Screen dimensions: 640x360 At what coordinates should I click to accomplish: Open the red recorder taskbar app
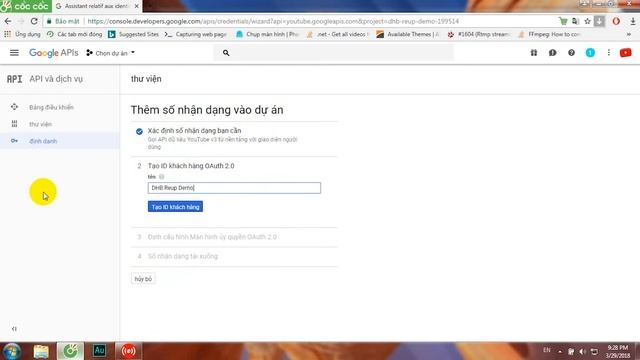[x=128, y=351]
